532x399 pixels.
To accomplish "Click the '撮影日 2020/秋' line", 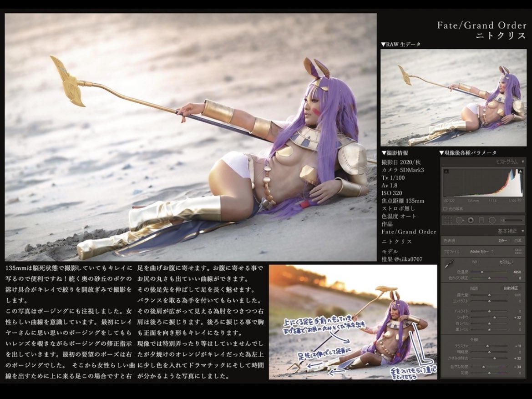I will (401, 162).
